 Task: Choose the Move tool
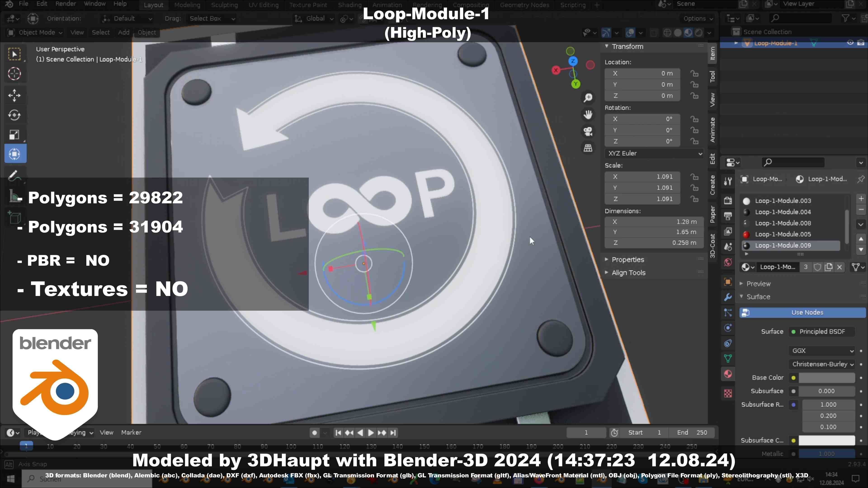point(14,95)
